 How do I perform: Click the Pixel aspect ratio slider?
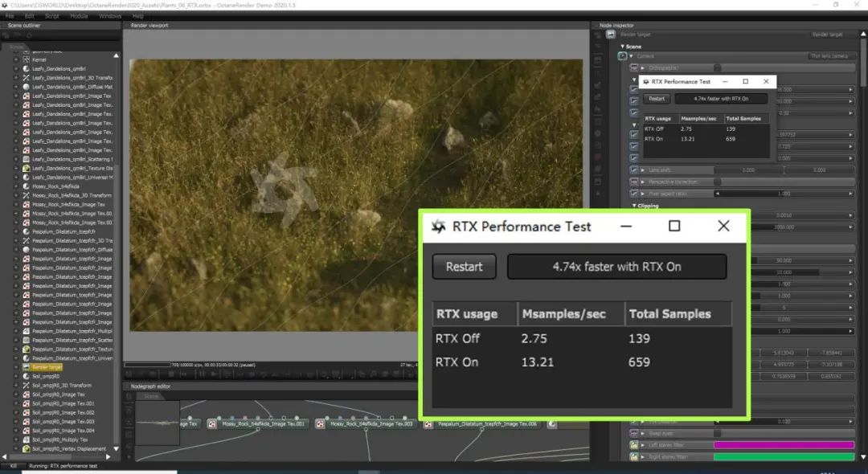(x=784, y=194)
